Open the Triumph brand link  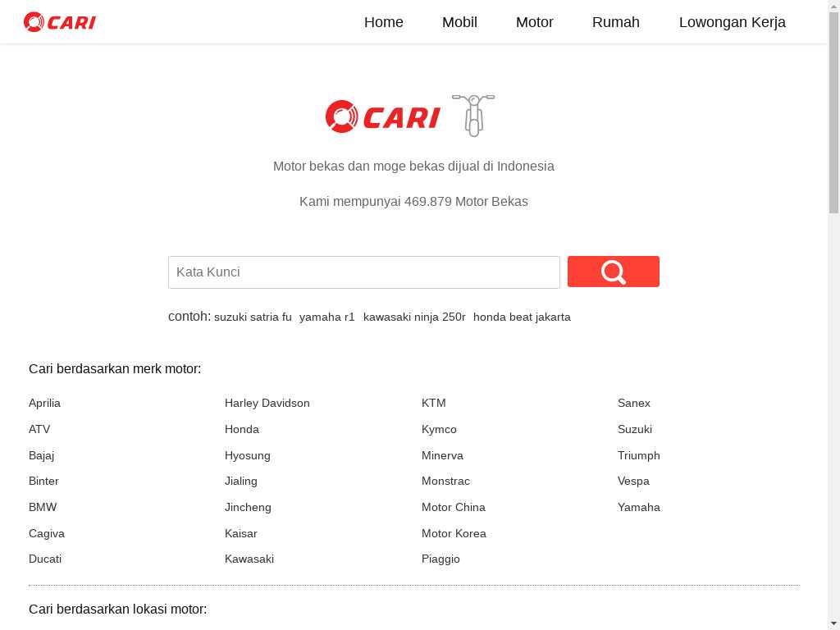pos(638,455)
